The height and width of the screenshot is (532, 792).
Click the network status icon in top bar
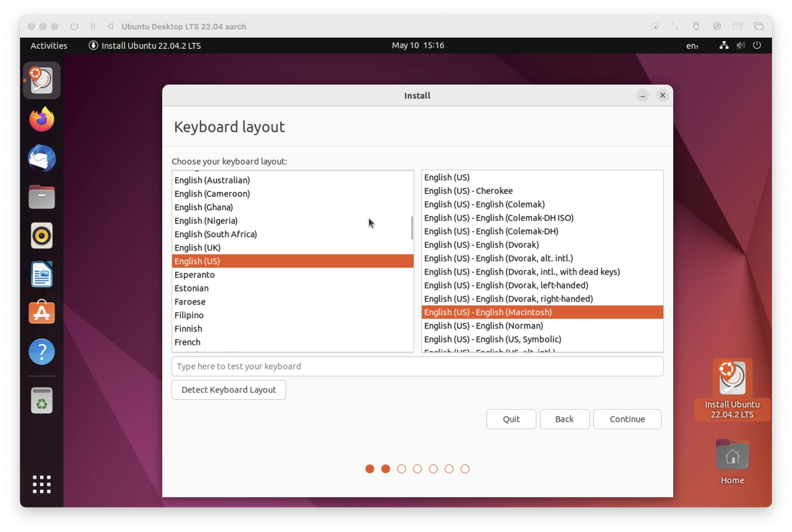[724, 45]
